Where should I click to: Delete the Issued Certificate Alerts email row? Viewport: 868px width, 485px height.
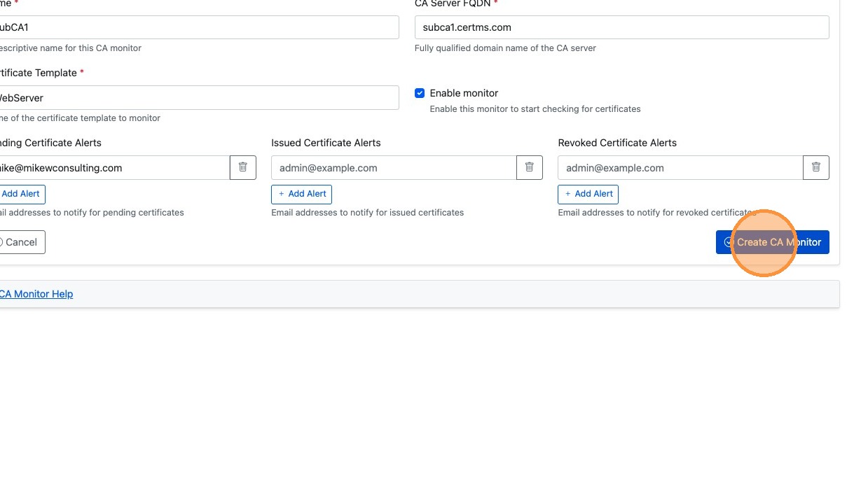coord(530,168)
